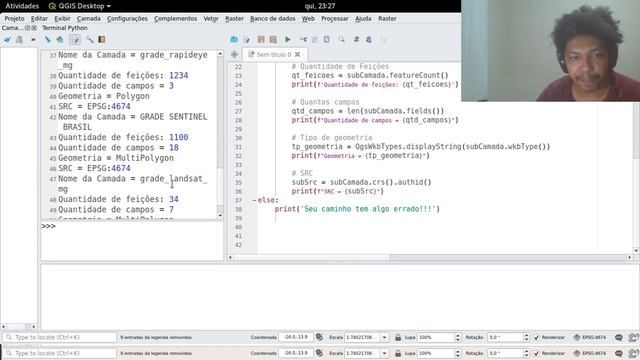Copy selected editor text

click(x=315, y=40)
